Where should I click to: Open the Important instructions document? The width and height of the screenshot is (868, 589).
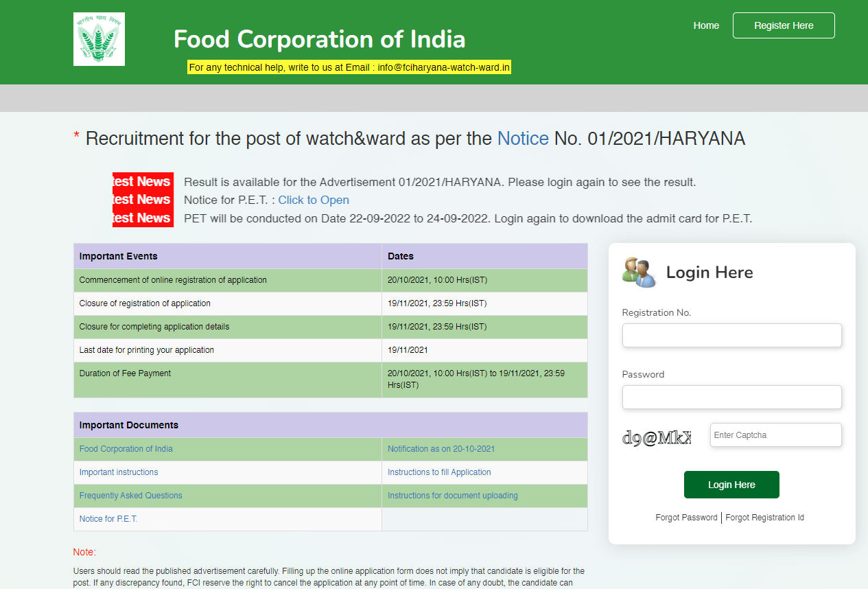pyautogui.click(x=119, y=472)
